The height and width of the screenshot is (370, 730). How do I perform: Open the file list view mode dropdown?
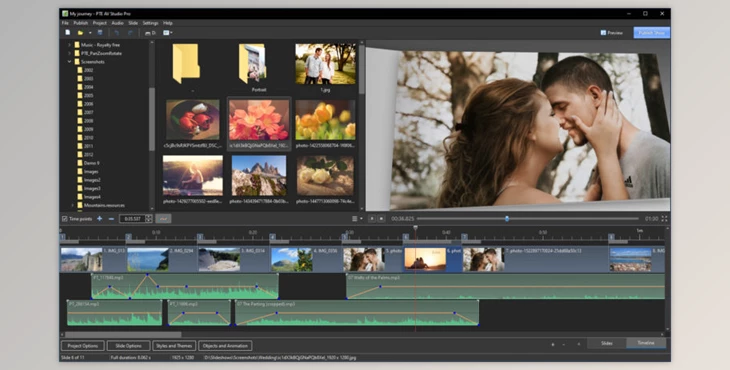pyautogui.click(x=168, y=33)
